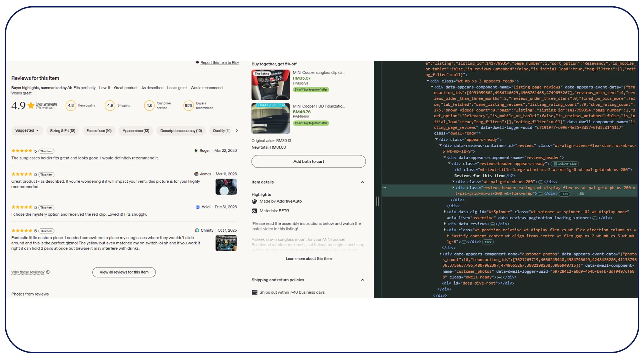Click the flex badge on the reviews-header-ratings div
Image resolution: width=644 pixels, height=359 pixels.
point(564,194)
